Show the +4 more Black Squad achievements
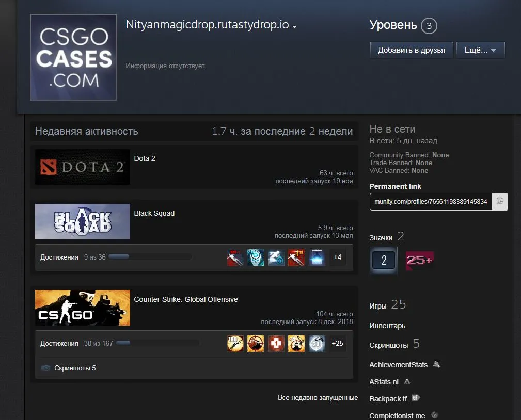521x420 pixels. 337,257
